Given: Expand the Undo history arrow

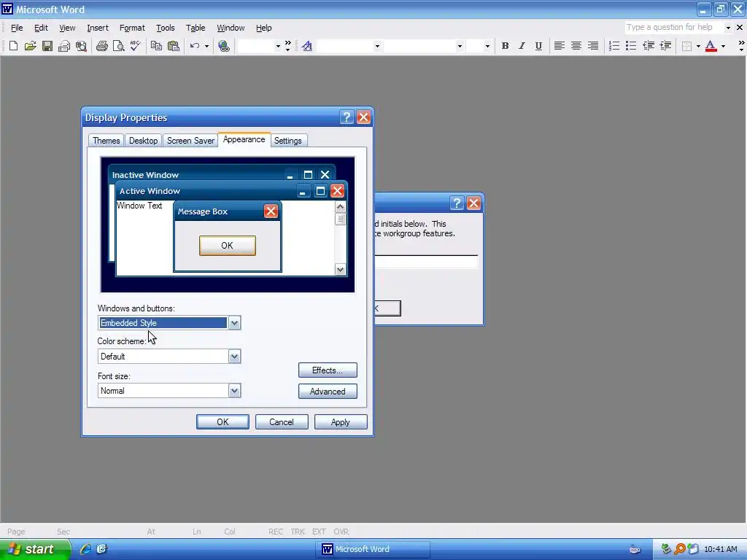Looking at the screenshot, I should tap(206, 46).
